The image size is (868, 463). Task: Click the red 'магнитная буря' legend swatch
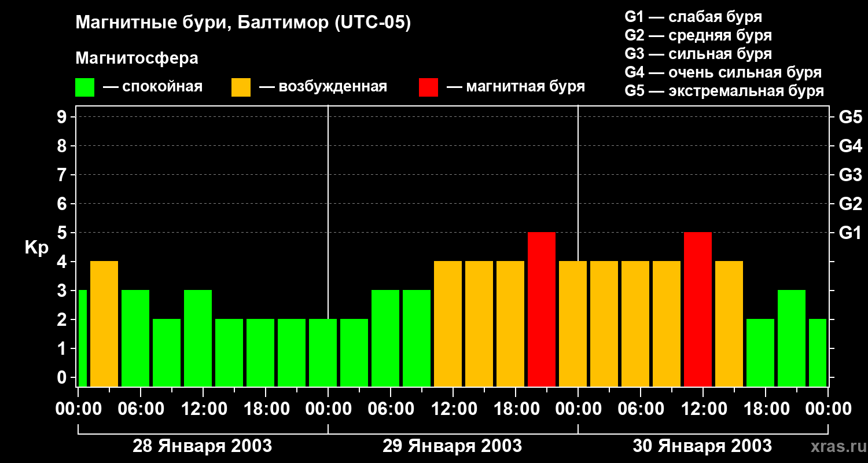coord(428,87)
